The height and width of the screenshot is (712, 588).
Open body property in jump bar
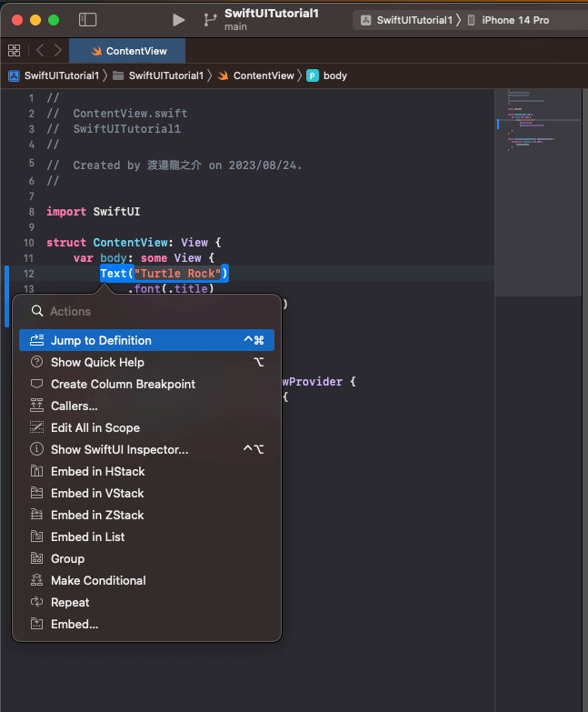327,75
